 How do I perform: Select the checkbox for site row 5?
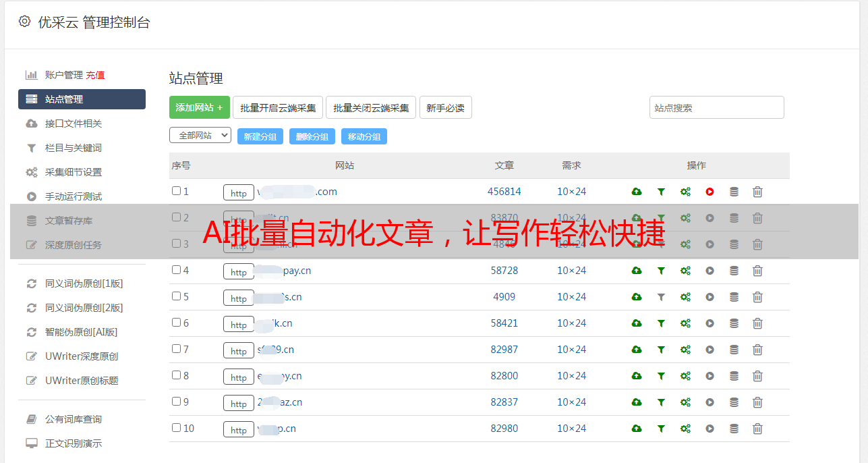[176, 296]
